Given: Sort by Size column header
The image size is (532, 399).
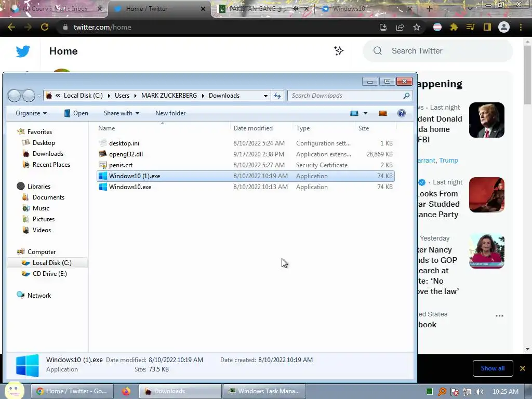Looking at the screenshot, I should (x=375, y=128).
